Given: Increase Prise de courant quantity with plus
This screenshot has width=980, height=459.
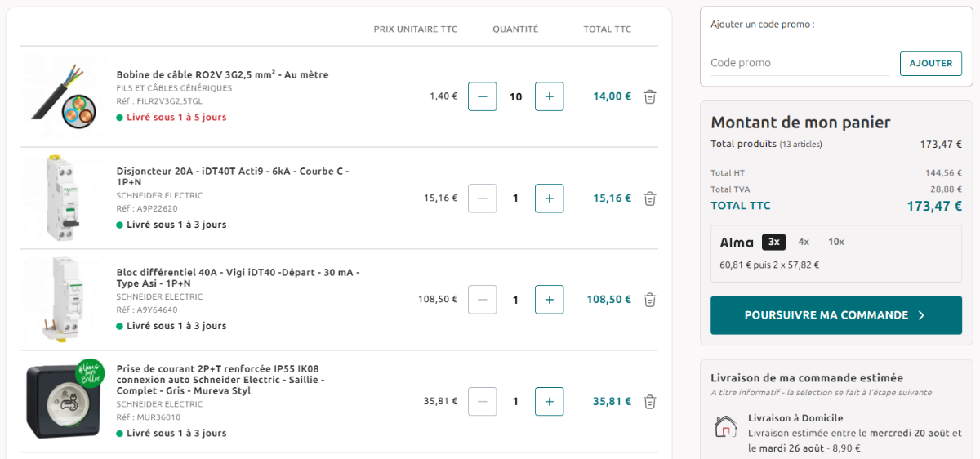Looking at the screenshot, I should pos(549,402).
